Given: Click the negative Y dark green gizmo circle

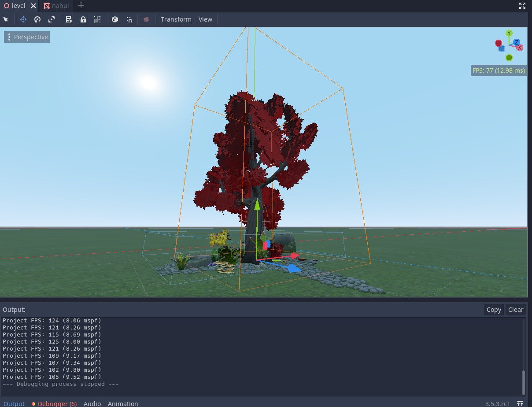Looking at the screenshot, I should 509,58.
